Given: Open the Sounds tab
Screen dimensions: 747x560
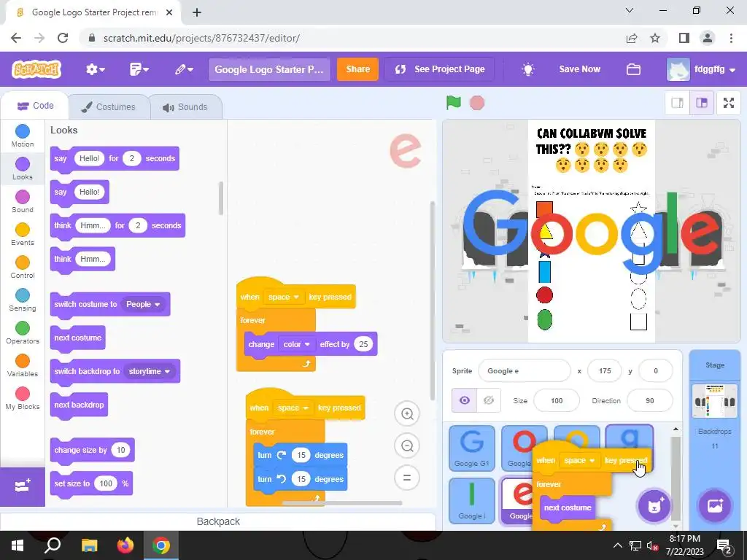Looking at the screenshot, I should (x=185, y=107).
